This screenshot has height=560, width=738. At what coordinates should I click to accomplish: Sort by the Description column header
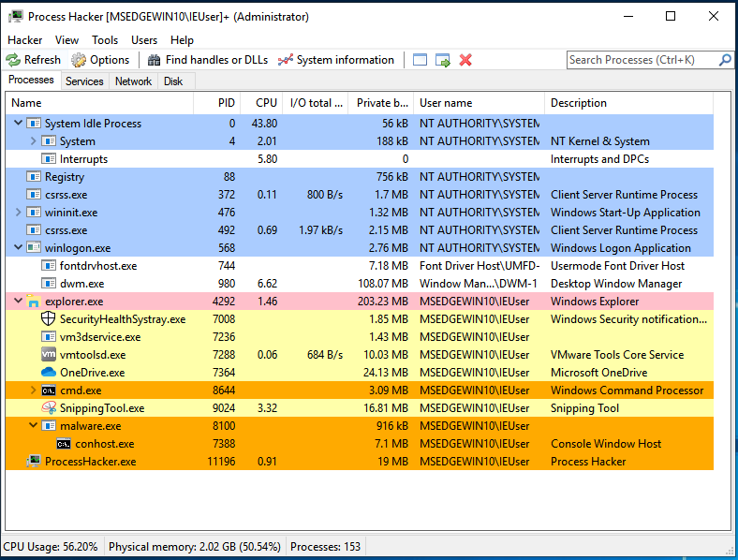tap(628, 103)
